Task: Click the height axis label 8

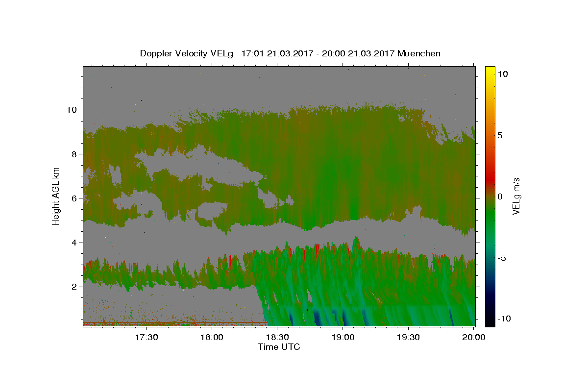Action: click(73, 154)
